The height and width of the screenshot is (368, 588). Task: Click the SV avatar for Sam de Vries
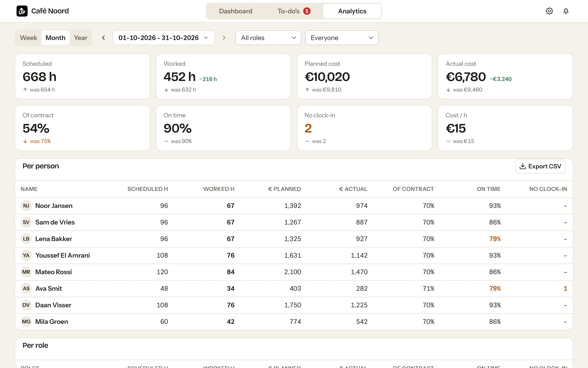point(26,222)
